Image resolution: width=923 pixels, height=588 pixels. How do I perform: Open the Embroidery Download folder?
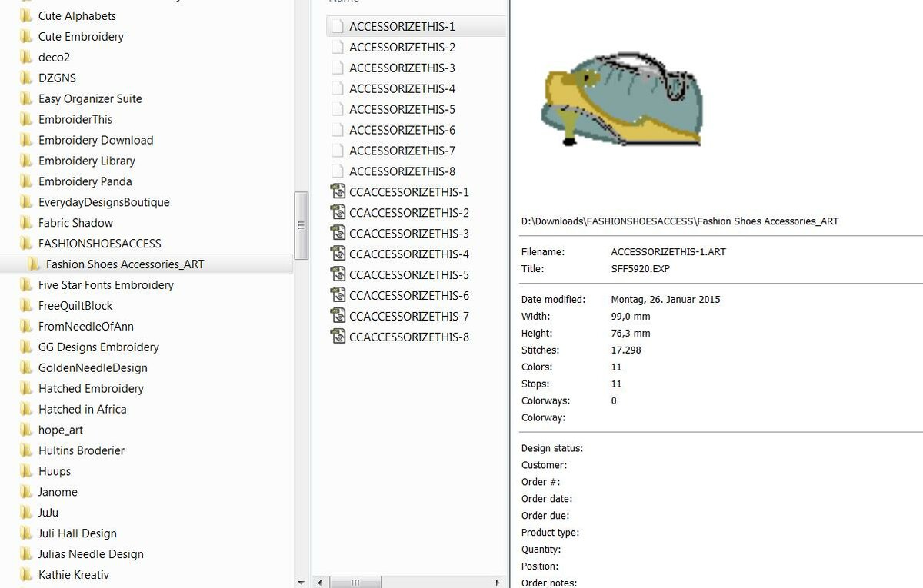95,140
